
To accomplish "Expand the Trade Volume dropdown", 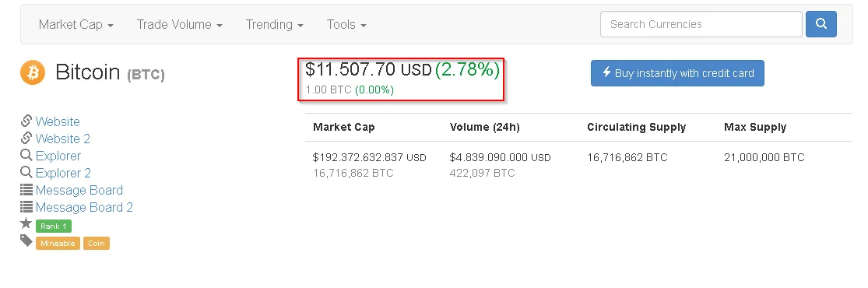I will [x=179, y=24].
